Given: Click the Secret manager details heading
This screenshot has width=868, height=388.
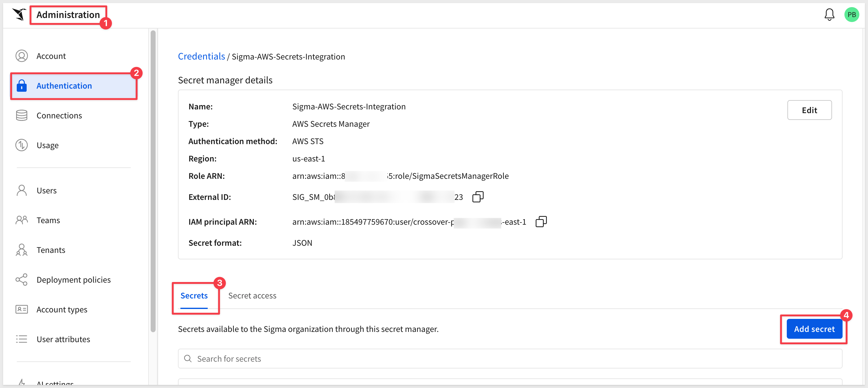Looking at the screenshot, I should pyautogui.click(x=225, y=80).
